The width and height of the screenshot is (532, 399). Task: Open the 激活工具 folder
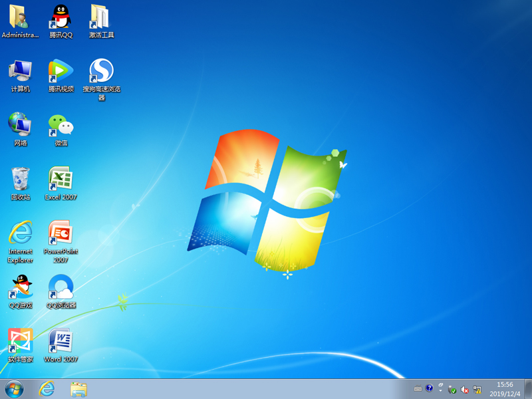(100, 17)
